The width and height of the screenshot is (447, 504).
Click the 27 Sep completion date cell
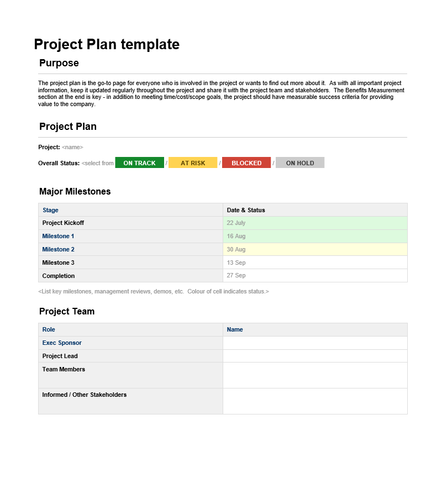click(315, 276)
